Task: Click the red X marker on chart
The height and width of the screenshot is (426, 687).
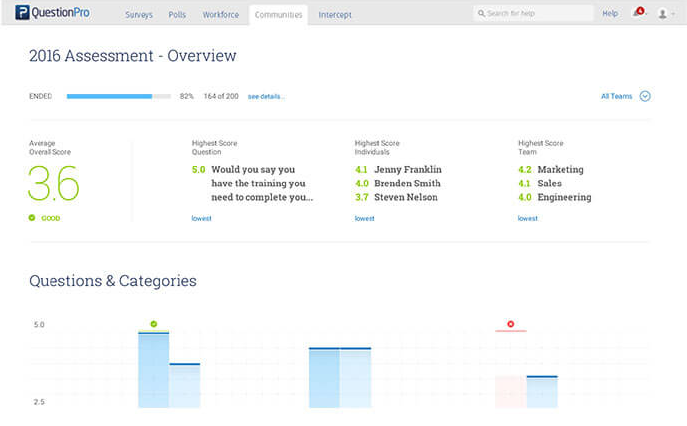Action: pos(510,324)
